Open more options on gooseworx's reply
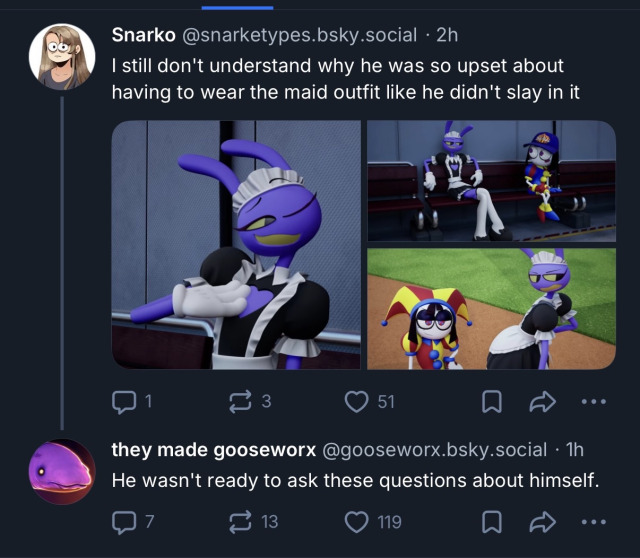The width and height of the screenshot is (640, 558). click(594, 522)
